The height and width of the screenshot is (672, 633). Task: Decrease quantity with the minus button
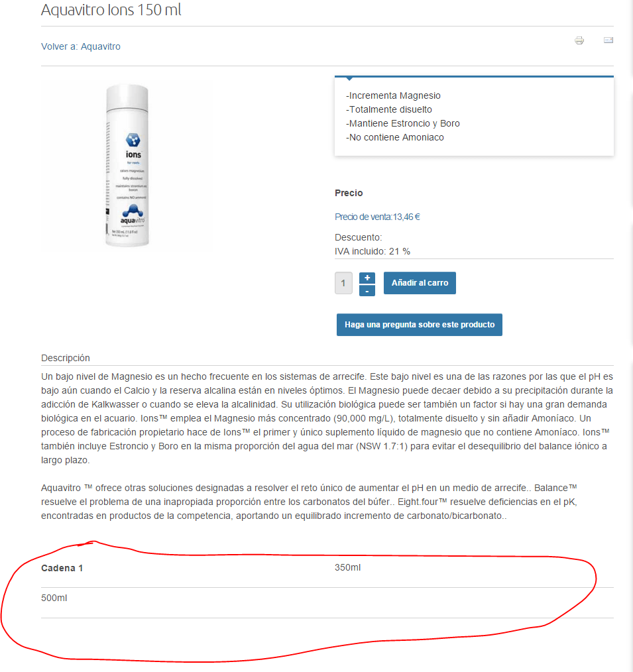point(367,291)
